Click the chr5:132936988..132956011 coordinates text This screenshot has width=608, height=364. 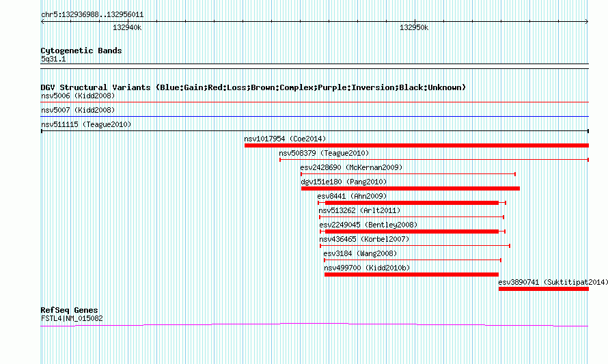[92, 15]
